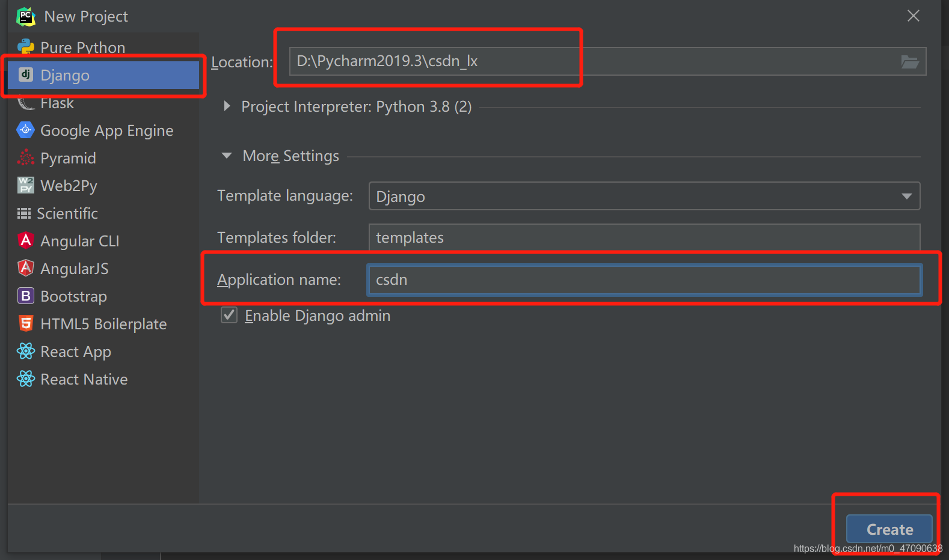Select Pure Python project type

point(103,47)
